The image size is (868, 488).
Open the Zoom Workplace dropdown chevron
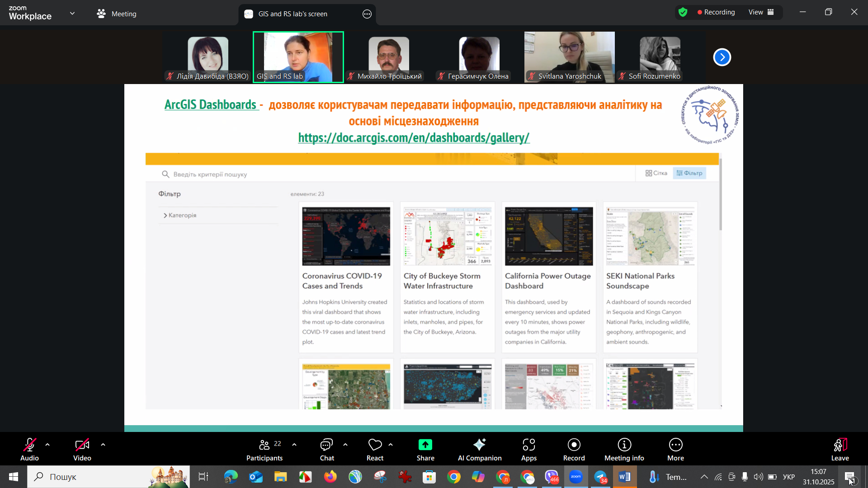(x=72, y=14)
